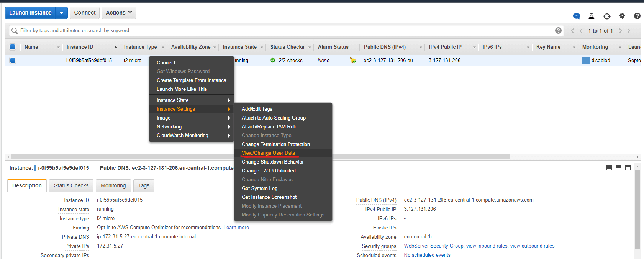
Task: Toggle checkbox for instance i-0f59b5af5e9def015
Action: point(13,60)
